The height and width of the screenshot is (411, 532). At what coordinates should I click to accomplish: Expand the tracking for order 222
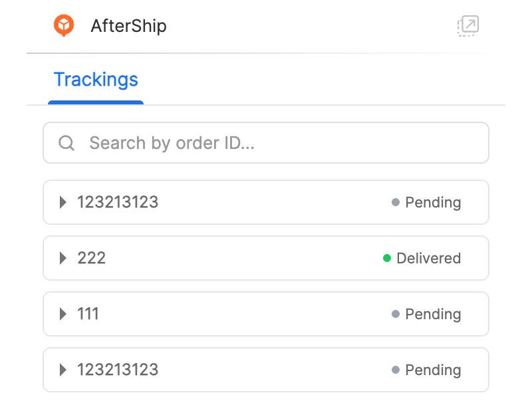63,258
